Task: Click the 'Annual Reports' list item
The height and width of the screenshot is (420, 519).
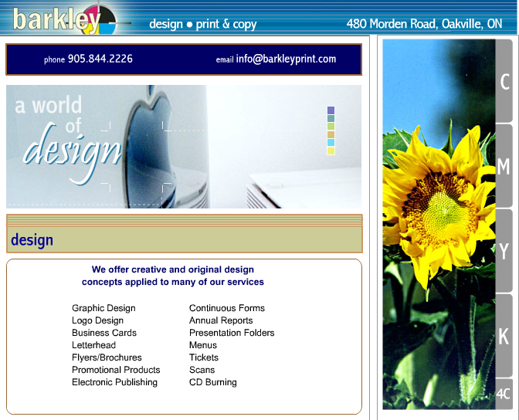Action: (221, 320)
